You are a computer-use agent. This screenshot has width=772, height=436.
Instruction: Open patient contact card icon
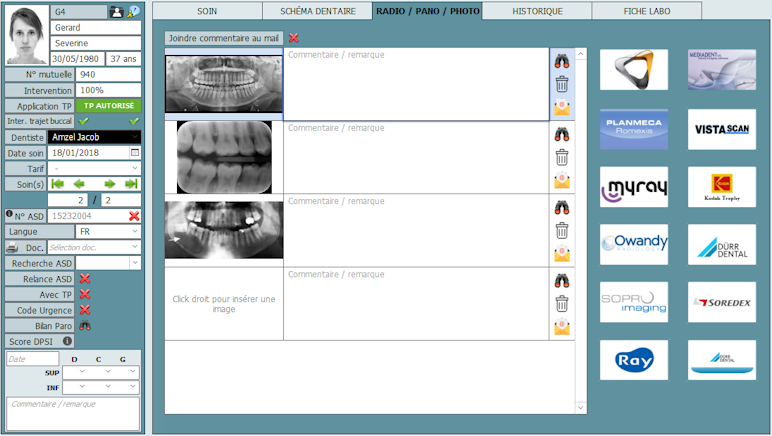coord(116,12)
